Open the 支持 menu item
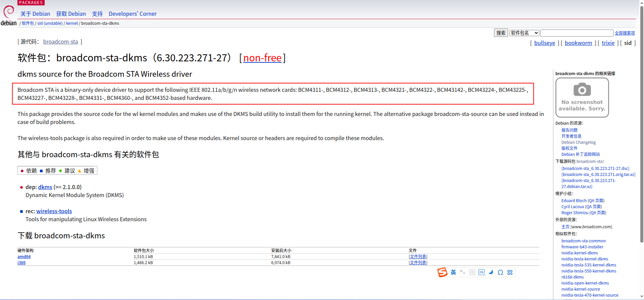Screen dimensions: 644x300 click(x=97, y=14)
